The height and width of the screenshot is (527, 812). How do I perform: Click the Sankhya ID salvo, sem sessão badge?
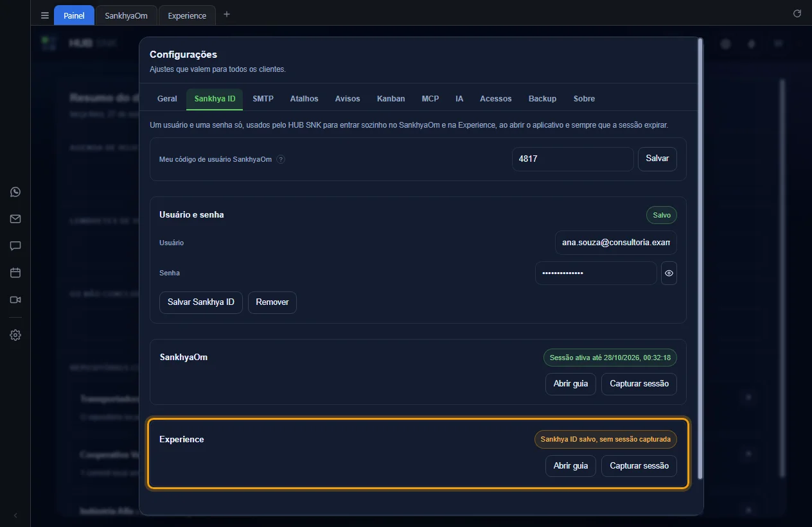[x=605, y=440]
